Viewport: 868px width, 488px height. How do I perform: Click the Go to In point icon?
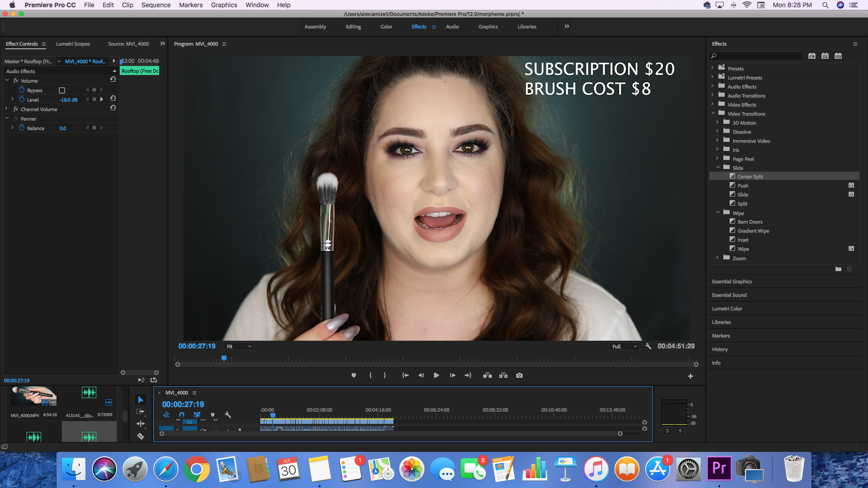point(405,375)
